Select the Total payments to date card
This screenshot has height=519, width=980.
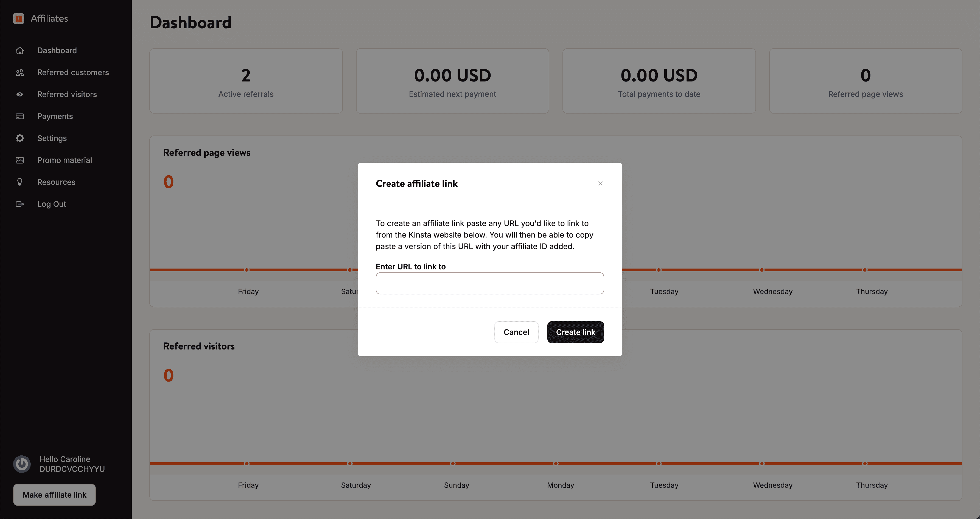[x=659, y=81]
